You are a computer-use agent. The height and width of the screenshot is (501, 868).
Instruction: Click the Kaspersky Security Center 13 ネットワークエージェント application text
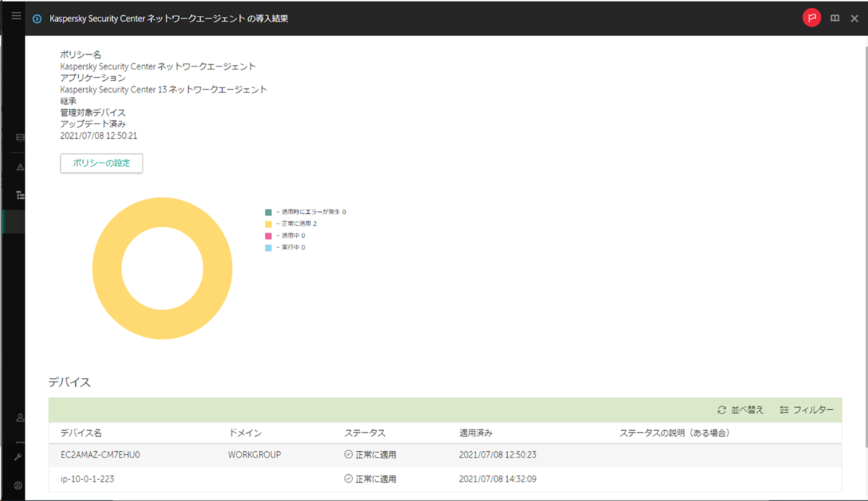[163, 90]
